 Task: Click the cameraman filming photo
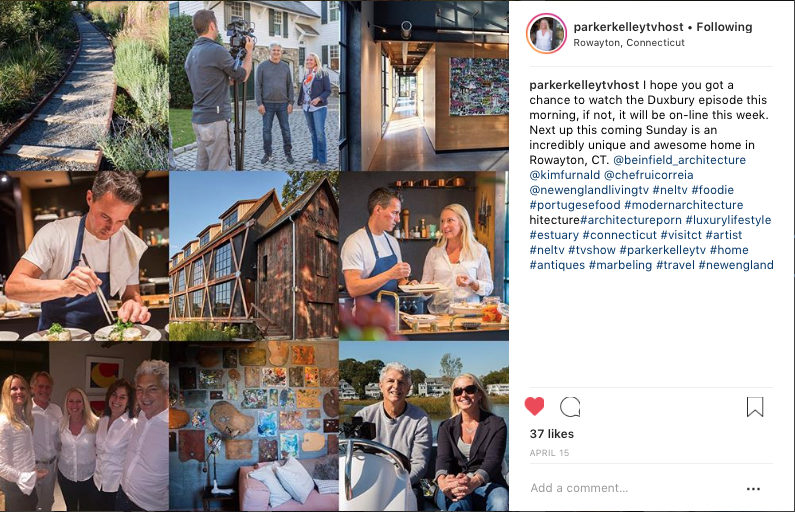pyautogui.click(x=254, y=85)
